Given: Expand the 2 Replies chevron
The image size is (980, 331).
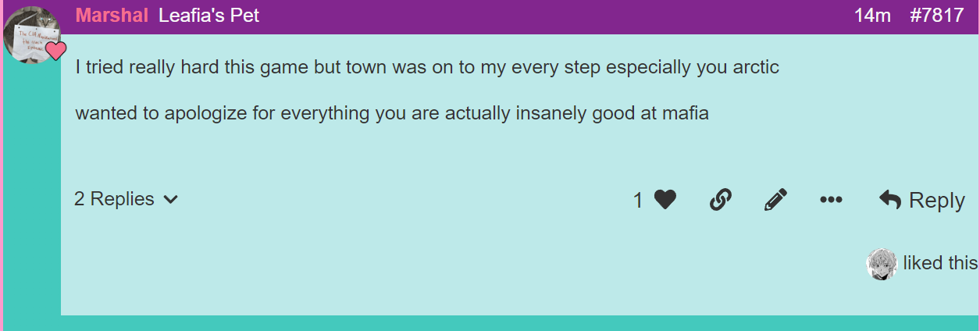Looking at the screenshot, I should tap(171, 200).
